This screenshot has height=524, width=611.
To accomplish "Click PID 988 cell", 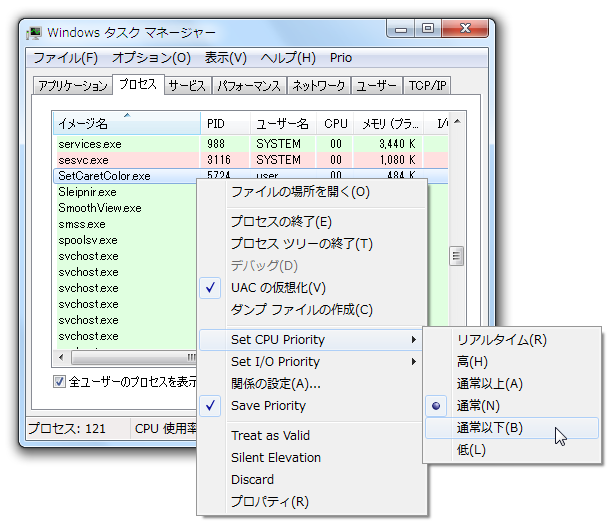I will 216,144.
